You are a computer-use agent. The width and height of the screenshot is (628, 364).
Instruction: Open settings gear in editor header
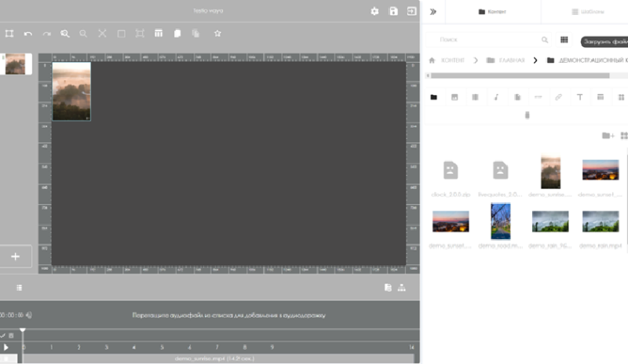click(374, 12)
